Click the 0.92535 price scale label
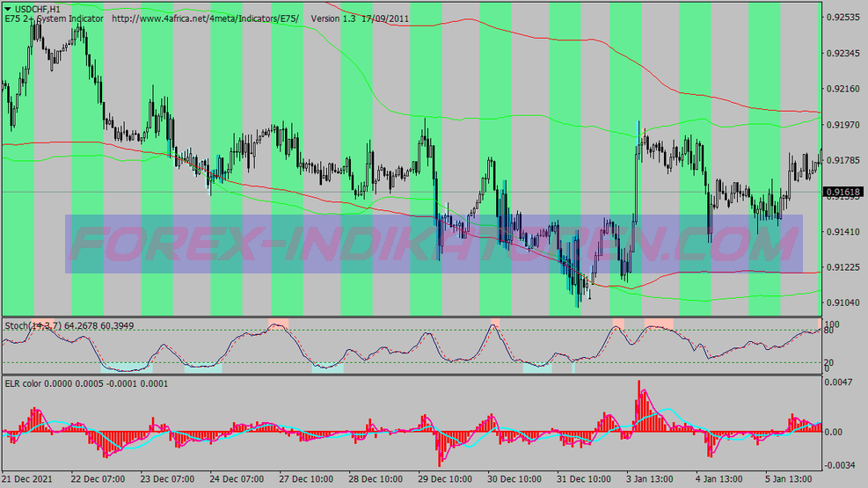The height and width of the screenshot is (488, 868). 844,17
